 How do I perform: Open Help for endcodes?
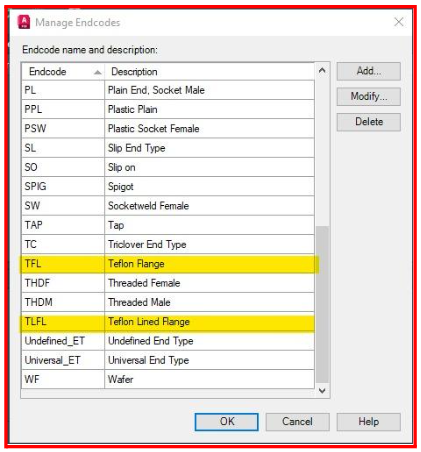click(x=369, y=422)
